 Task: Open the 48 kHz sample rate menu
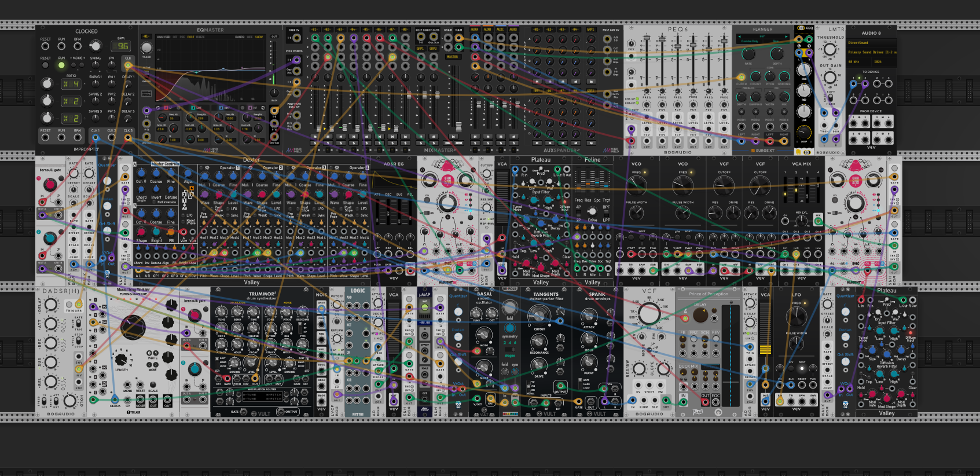pyautogui.click(x=858, y=61)
